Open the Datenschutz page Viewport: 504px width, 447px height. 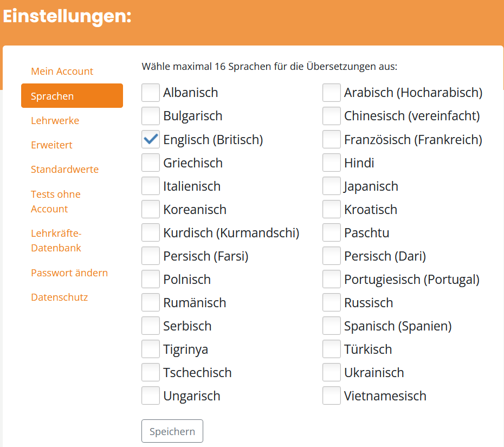click(60, 297)
